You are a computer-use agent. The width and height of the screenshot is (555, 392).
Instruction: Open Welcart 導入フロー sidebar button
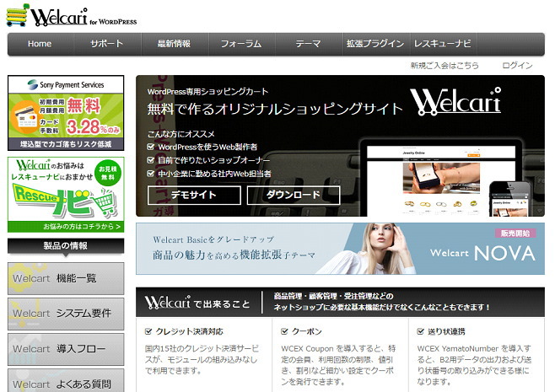click(x=66, y=349)
